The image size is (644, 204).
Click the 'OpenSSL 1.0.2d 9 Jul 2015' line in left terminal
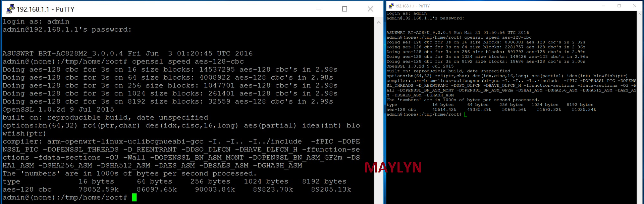[x=58, y=110]
